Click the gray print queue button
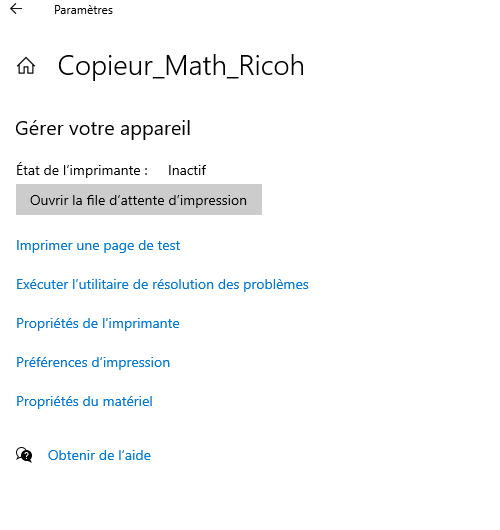Screen dimensions: 500x530 pyautogui.click(x=139, y=200)
